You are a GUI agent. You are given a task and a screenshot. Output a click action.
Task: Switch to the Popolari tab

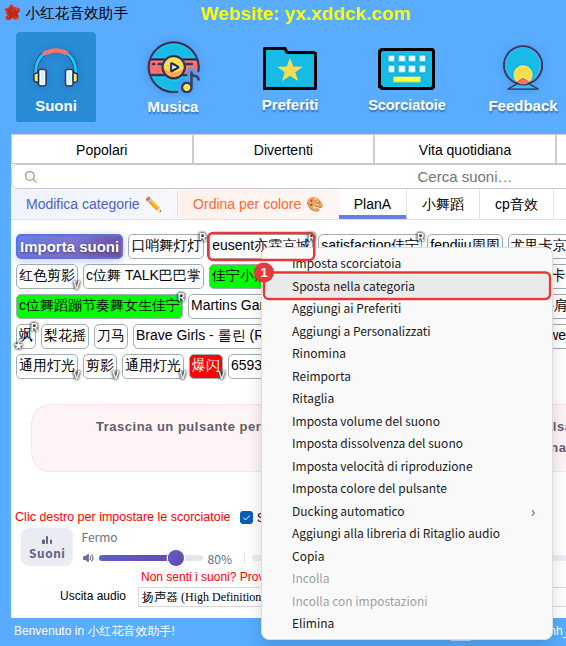click(102, 150)
